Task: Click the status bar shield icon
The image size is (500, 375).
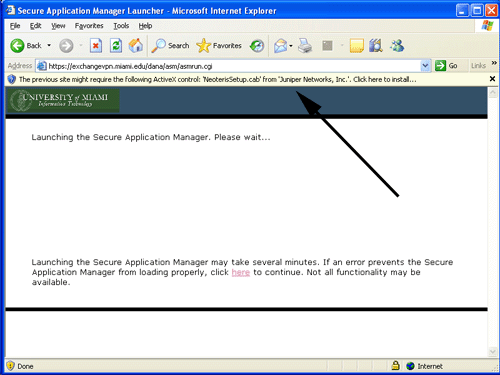Action: [x=10, y=366]
